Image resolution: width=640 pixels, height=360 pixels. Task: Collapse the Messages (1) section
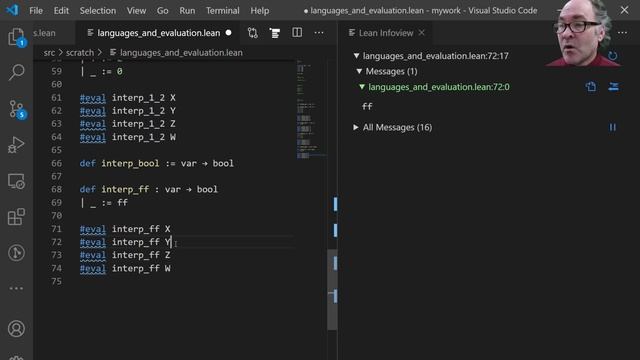pyautogui.click(x=359, y=71)
